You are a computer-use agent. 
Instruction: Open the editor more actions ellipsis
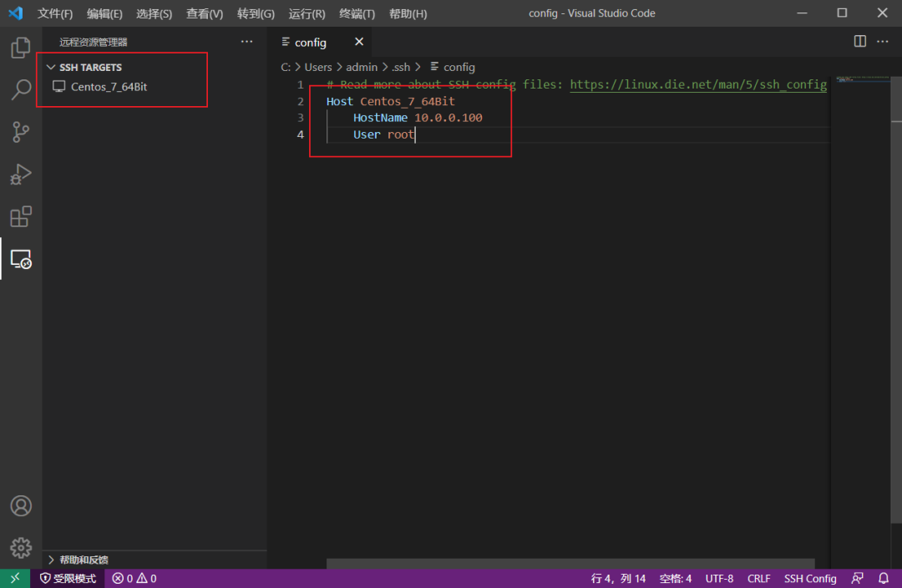tap(883, 42)
